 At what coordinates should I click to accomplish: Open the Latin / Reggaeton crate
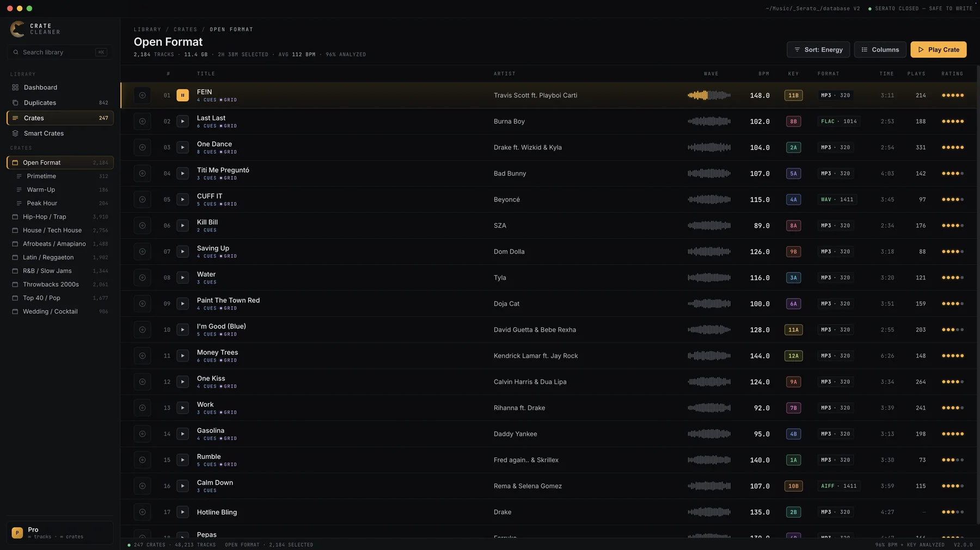[60, 257]
